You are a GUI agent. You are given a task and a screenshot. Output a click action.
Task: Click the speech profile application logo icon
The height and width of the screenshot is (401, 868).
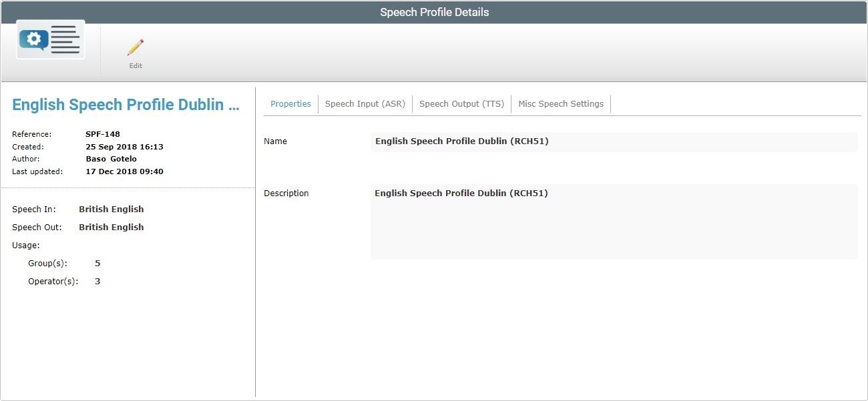click(x=50, y=39)
